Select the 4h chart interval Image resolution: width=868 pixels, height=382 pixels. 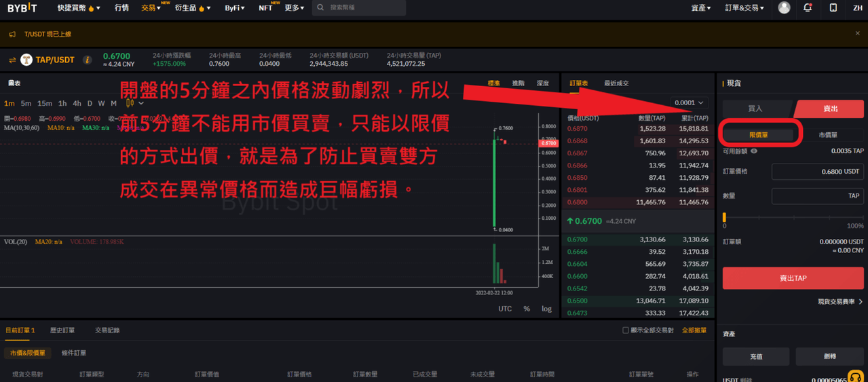point(77,104)
